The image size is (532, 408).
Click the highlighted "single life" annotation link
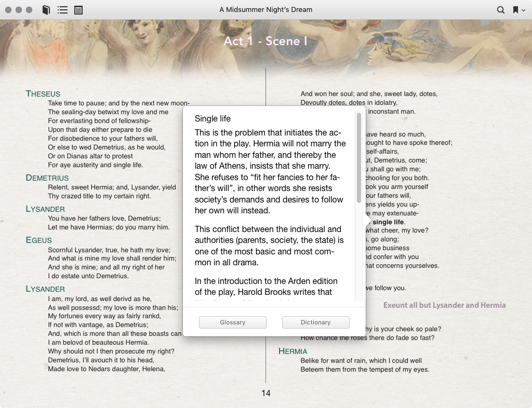pyautogui.click(x=388, y=222)
